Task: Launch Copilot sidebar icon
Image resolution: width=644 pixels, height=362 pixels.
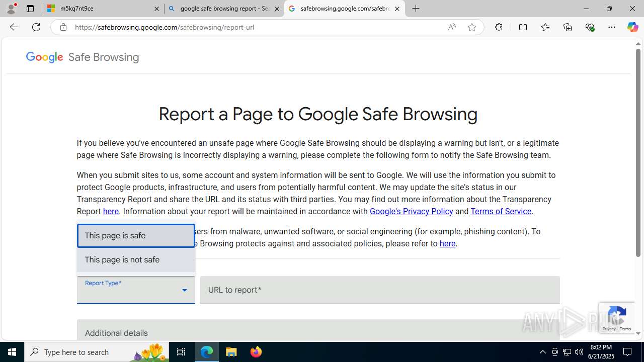Action: tap(632, 27)
